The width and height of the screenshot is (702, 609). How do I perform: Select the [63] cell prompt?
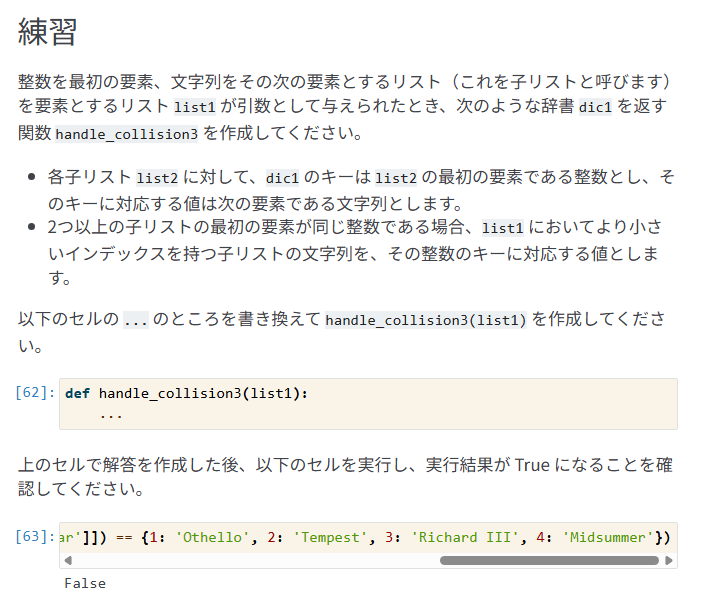(35, 537)
